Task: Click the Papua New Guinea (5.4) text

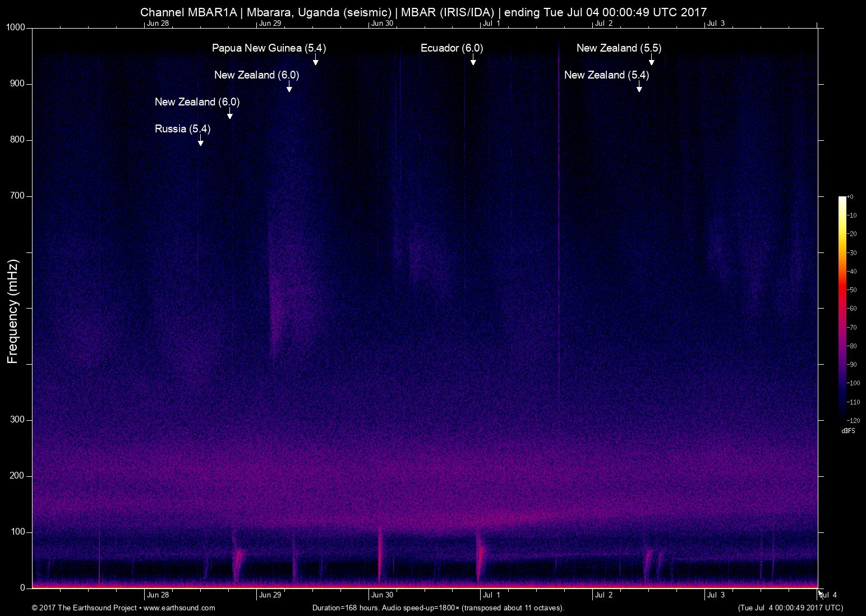Action: pyautogui.click(x=269, y=48)
